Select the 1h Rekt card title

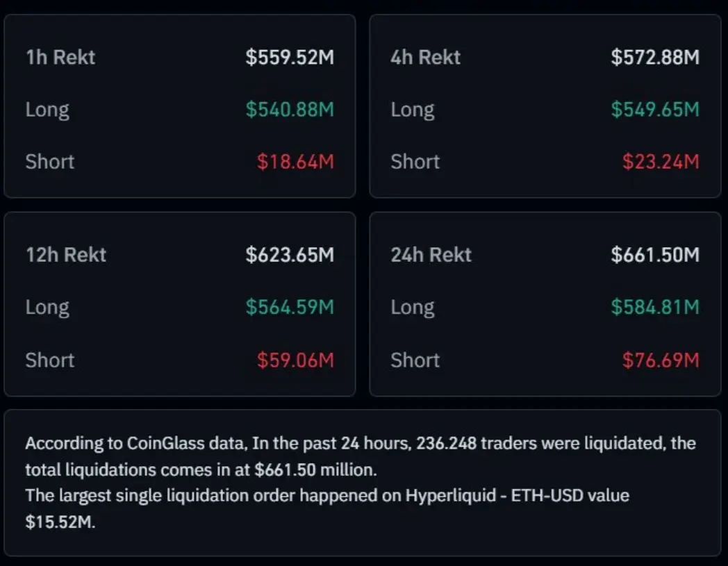(60, 57)
